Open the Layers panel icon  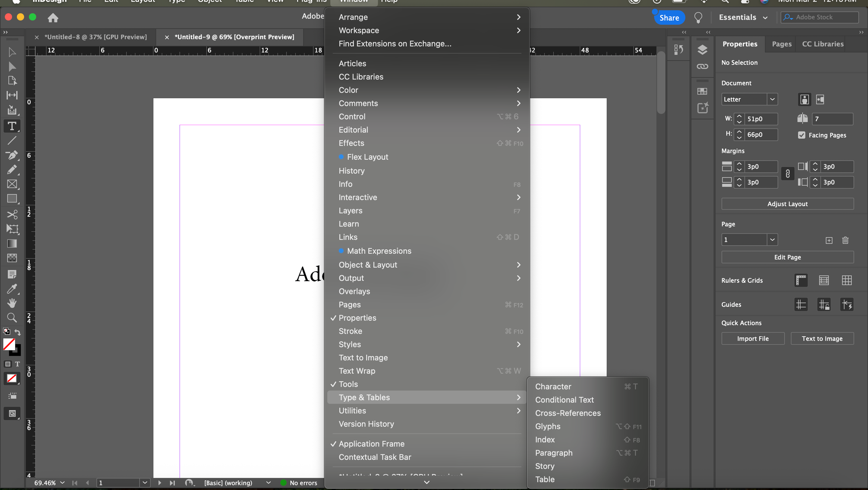(x=702, y=50)
